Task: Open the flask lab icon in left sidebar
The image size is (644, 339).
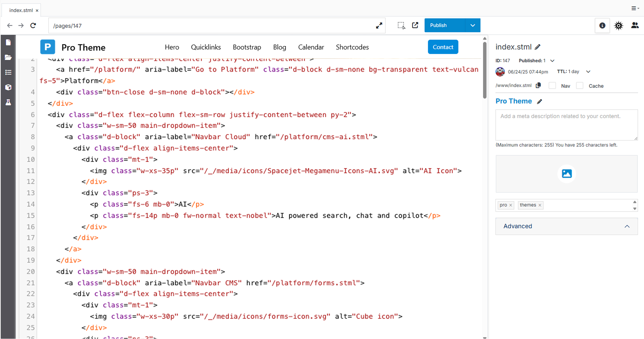Action: [x=8, y=102]
